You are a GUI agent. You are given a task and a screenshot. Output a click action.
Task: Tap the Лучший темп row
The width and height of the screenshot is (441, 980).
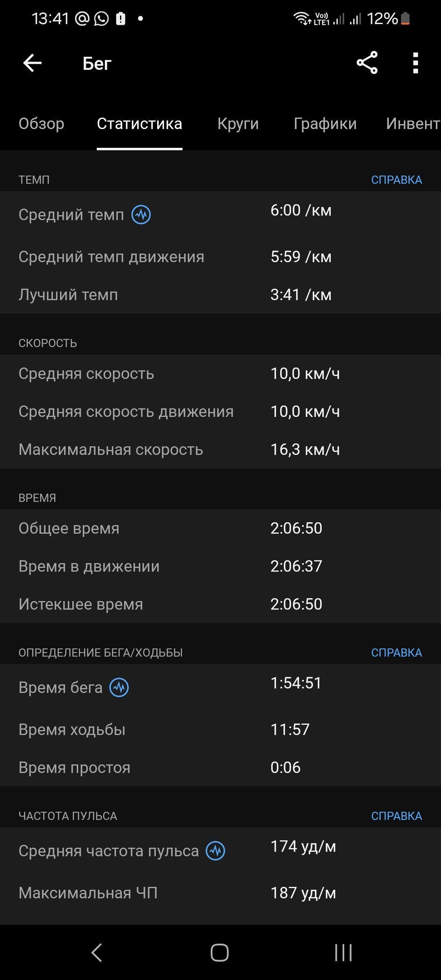(220, 295)
